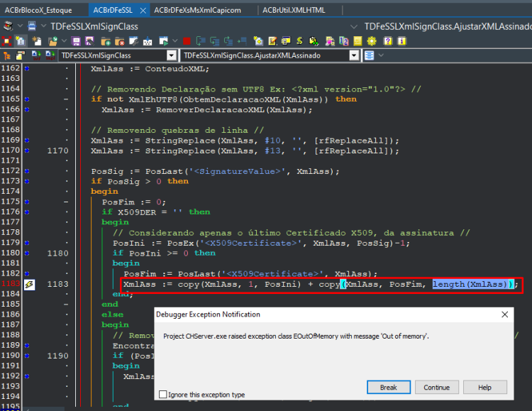Click the question mark help icon
532x411 pixels.
[x=388, y=41]
